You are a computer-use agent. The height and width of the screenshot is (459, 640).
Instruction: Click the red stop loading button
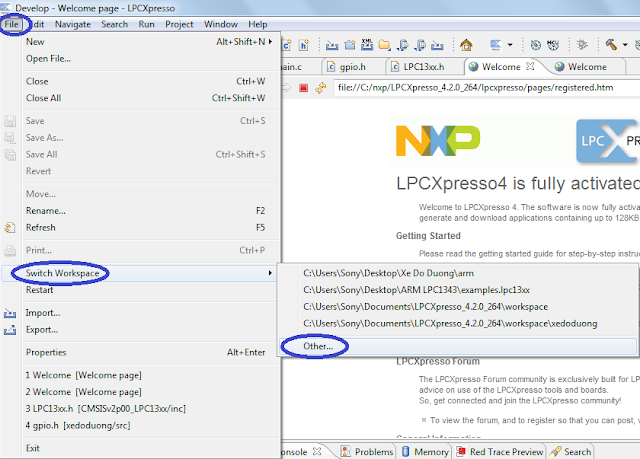[x=303, y=88]
